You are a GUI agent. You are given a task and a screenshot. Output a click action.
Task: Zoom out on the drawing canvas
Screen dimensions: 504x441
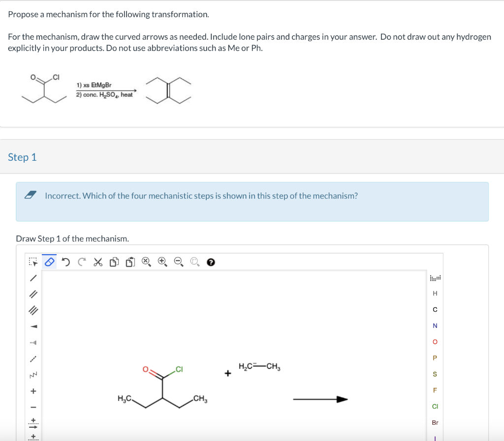point(178,262)
